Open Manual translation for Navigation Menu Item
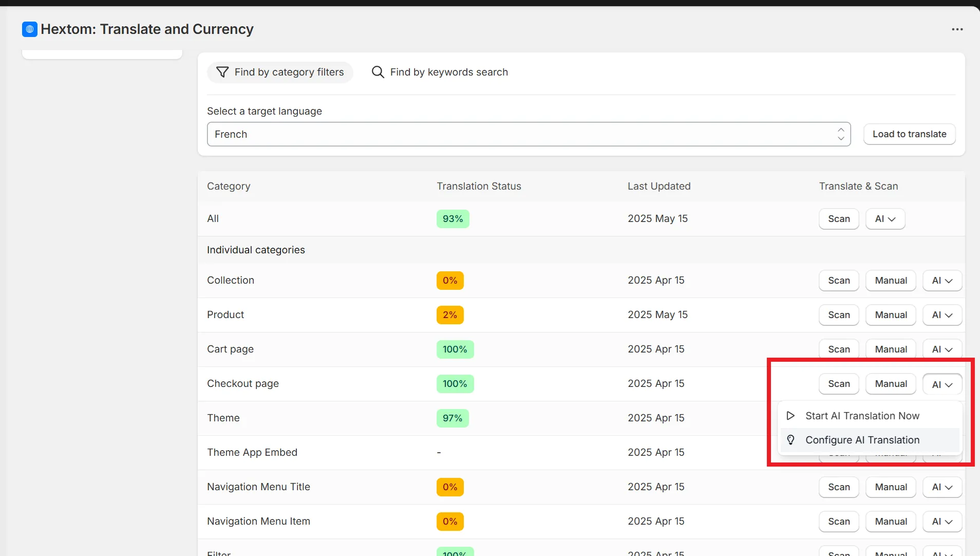Screen dimensions: 980x556 891,522
